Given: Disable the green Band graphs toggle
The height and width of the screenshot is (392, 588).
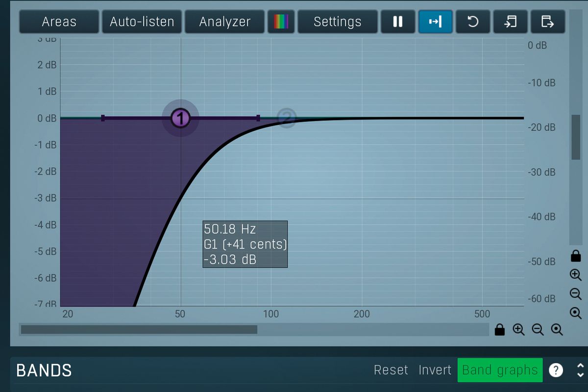Looking at the screenshot, I should [x=499, y=370].
